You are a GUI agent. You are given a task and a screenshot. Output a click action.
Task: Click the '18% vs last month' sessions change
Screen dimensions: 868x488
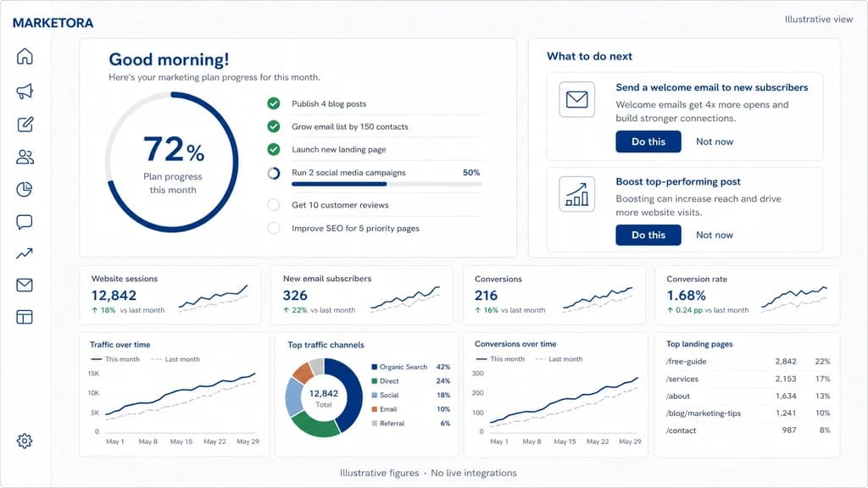pos(129,310)
